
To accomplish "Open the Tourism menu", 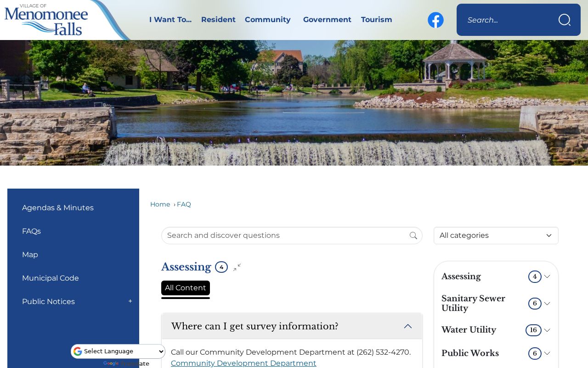I will point(377,20).
